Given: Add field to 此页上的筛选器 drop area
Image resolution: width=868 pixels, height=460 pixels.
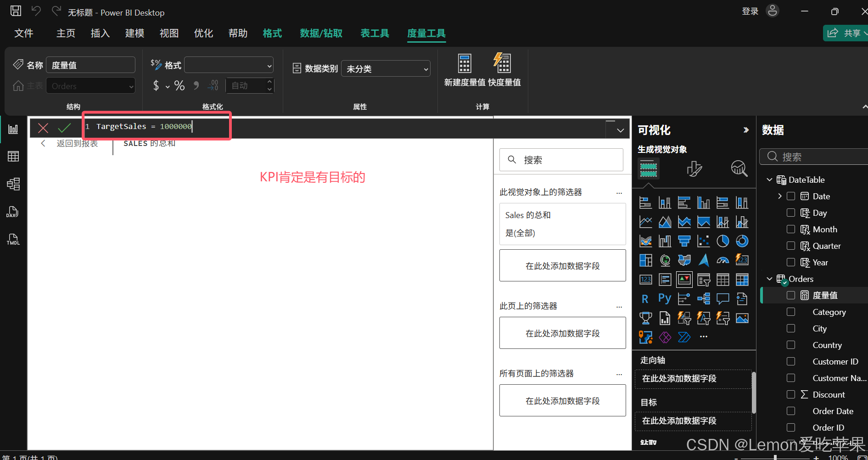Looking at the screenshot, I should coord(562,333).
